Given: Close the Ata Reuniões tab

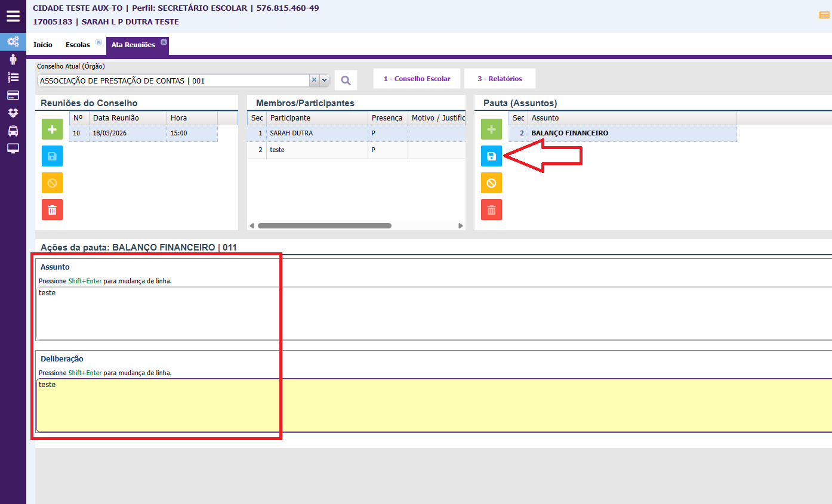Looking at the screenshot, I should 164,42.
